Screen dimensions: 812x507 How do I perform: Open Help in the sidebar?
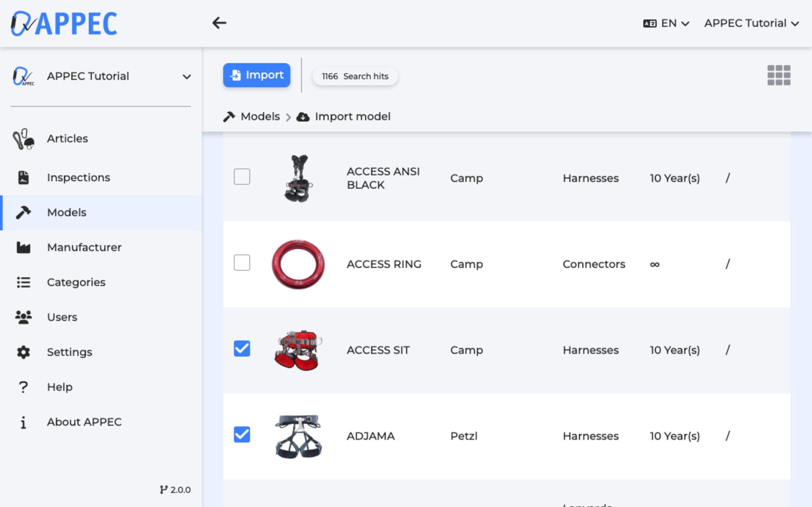click(60, 387)
